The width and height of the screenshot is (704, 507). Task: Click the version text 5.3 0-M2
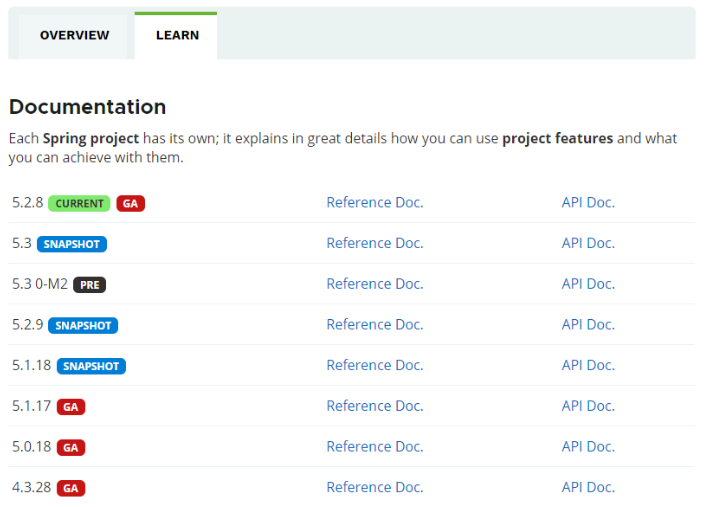(x=40, y=284)
